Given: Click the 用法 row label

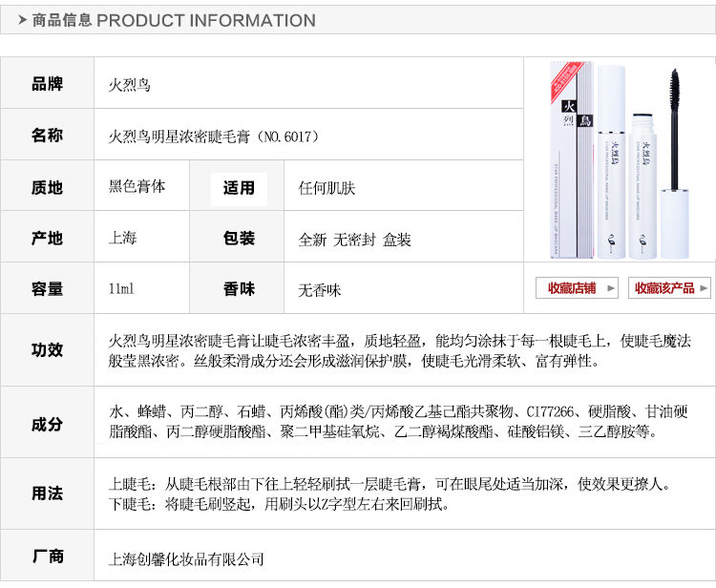Looking at the screenshot, I should (x=48, y=493).
